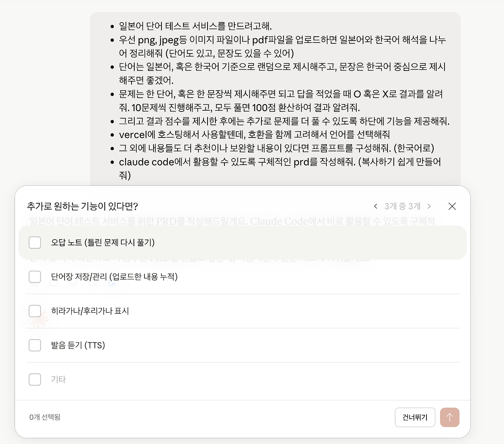Click the 건너뛰기 skip button
Image resolution: width=504 pixels, height=444 pixels.
415,418
